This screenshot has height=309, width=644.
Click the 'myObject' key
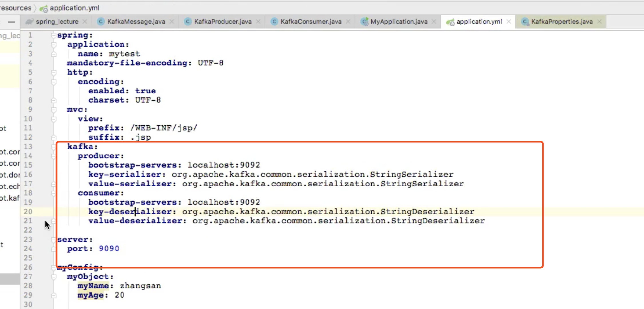[88, 277]
